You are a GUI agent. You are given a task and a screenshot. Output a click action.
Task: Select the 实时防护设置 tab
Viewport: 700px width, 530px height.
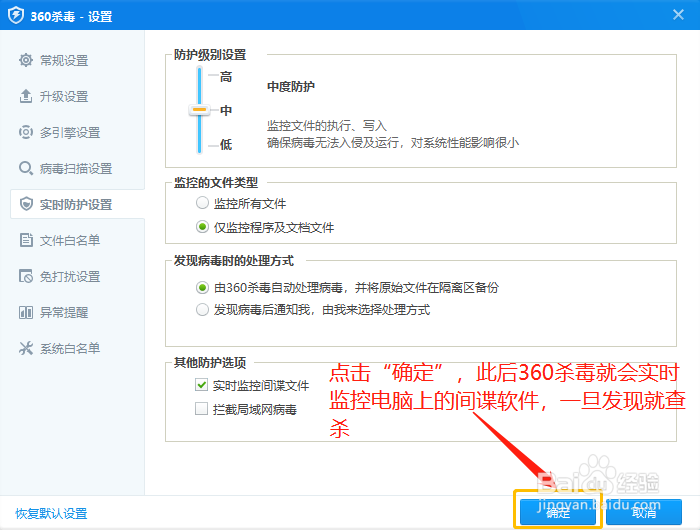(x=77, y=204)
